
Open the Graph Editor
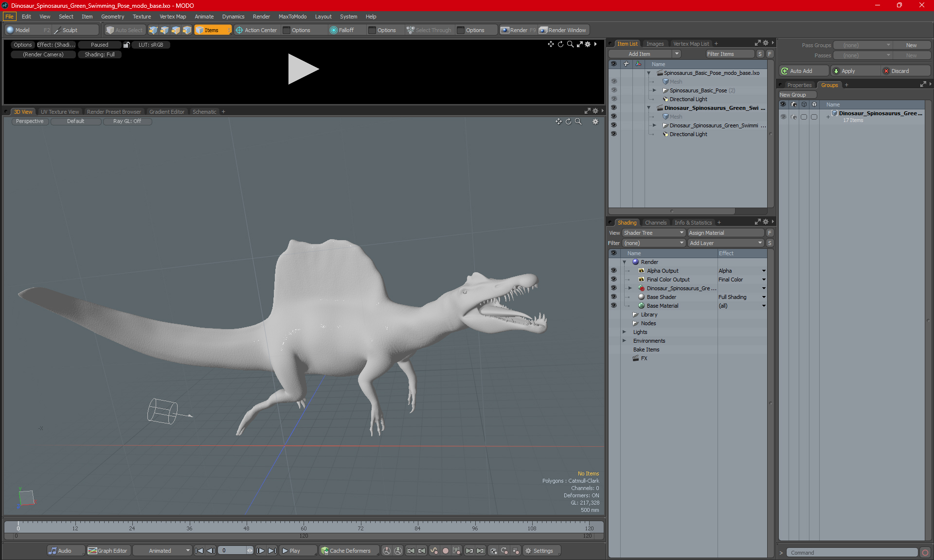108,551
